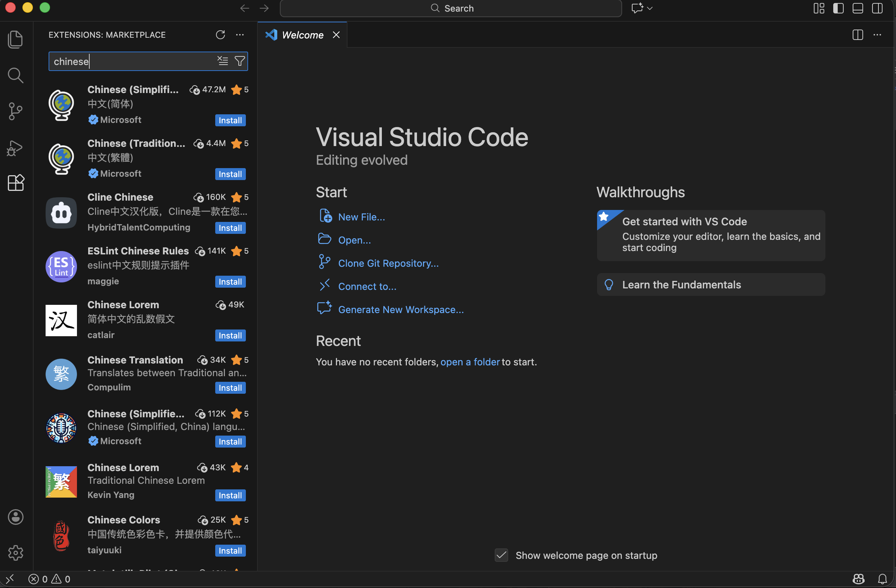This screenshot has height=588, width=896.
Task: Open the Accounts menu icon
Action: 15,517
